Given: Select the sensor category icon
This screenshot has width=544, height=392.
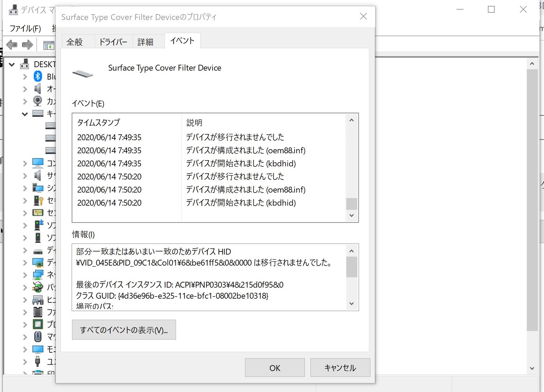Looking at the screenshot, I should [38, 213].
